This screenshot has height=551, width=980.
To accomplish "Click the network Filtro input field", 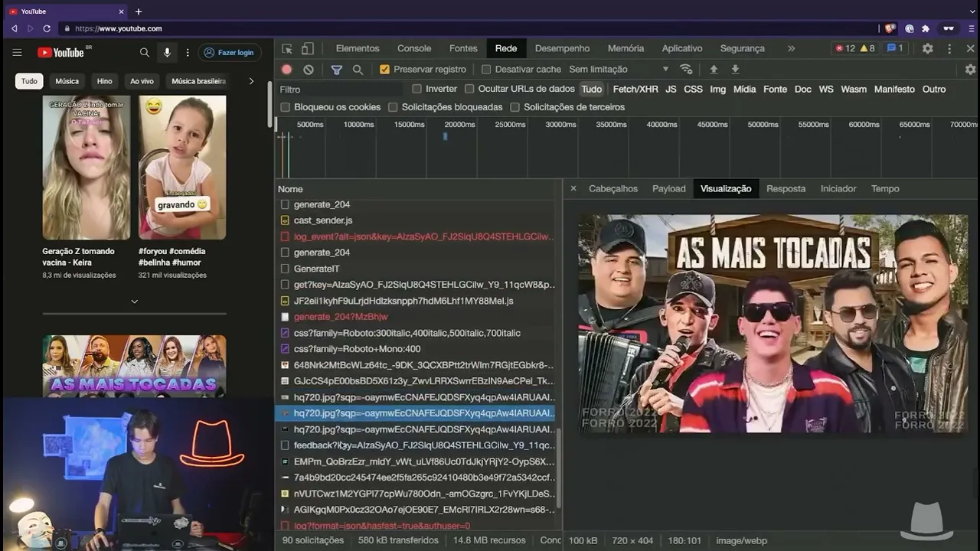I will [x=339, y=89].
